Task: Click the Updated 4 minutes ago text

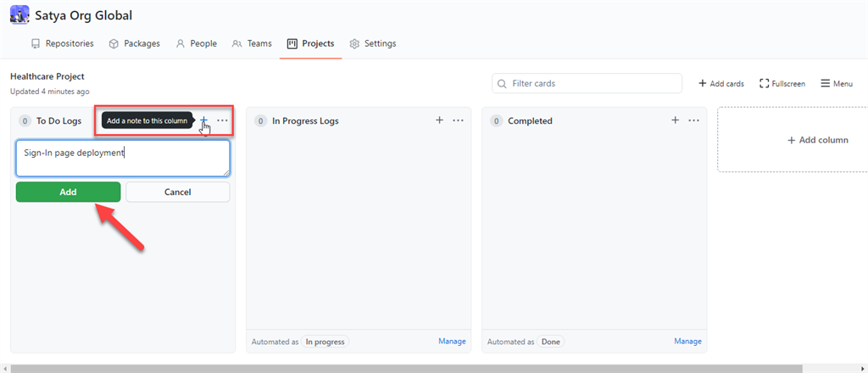Action: click(50, 92)
